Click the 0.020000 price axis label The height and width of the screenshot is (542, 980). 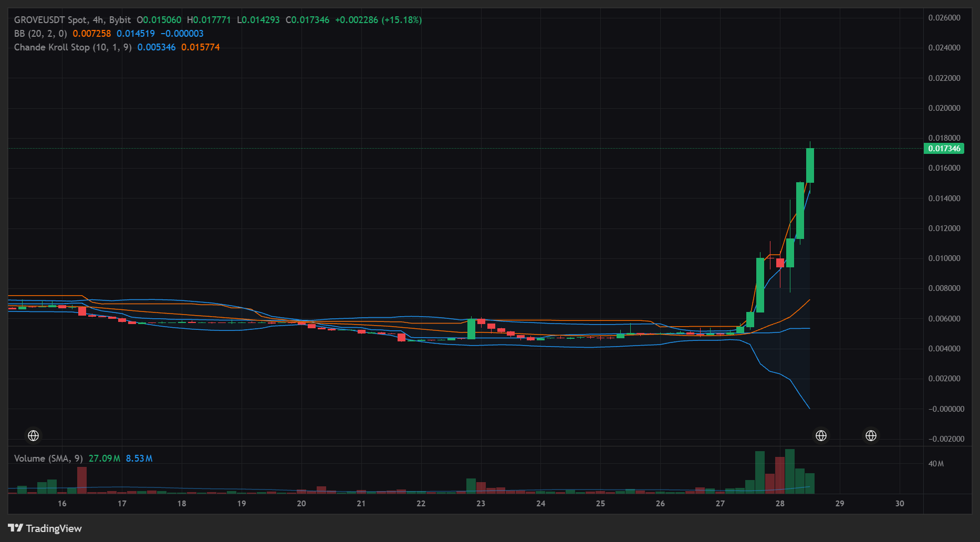(944, 108)
